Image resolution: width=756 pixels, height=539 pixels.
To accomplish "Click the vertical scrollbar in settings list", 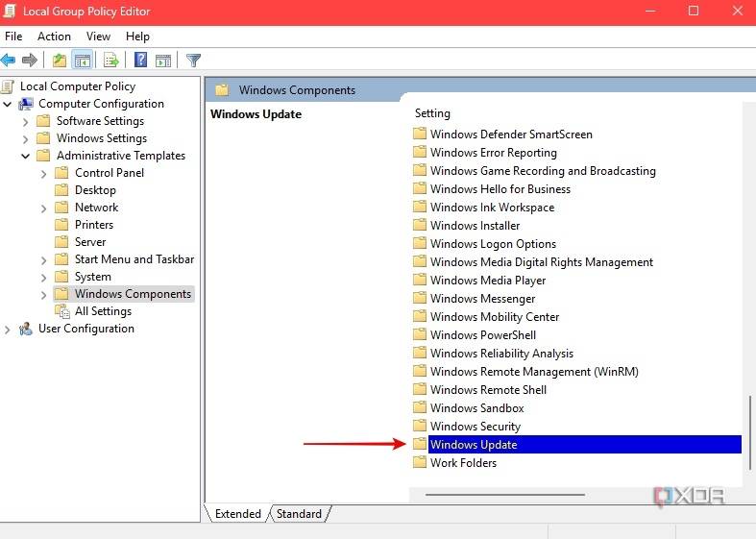I will pos(749,432).
